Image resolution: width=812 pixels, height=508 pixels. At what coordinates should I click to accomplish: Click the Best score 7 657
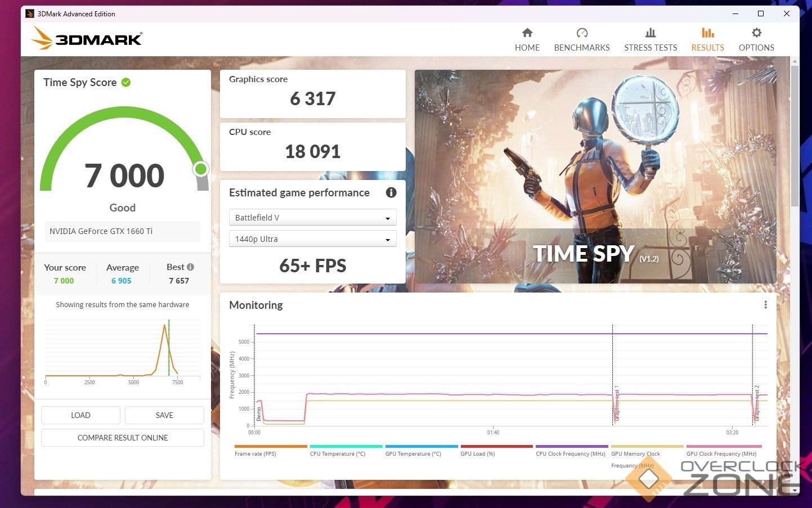pyautogui.click(x=179, y=281)
